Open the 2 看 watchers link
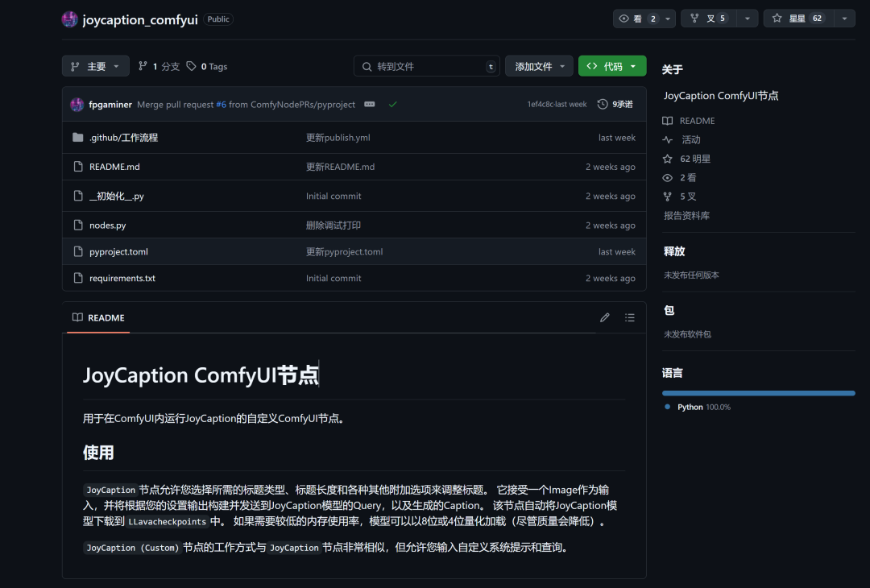The image size is (870, 588). click(x=680, y=177)
